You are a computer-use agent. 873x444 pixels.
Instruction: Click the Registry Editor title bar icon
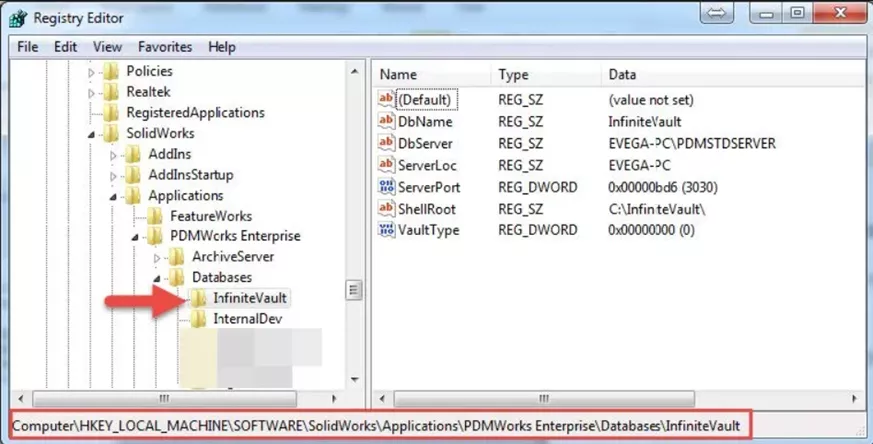19,17
